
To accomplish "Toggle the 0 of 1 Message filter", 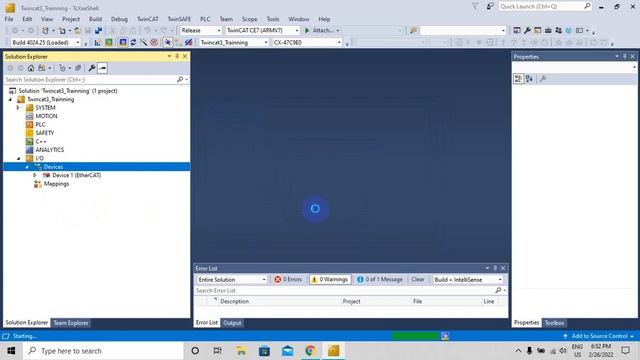I will 380,280.
